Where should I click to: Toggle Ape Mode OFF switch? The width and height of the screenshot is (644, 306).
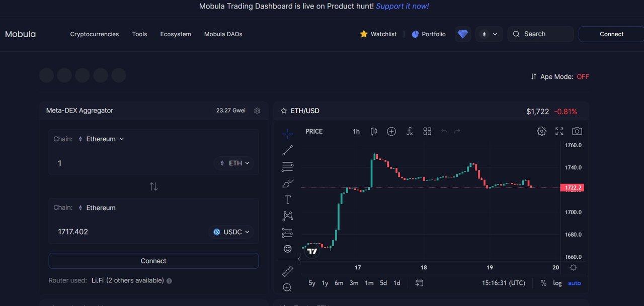[583, 77]
